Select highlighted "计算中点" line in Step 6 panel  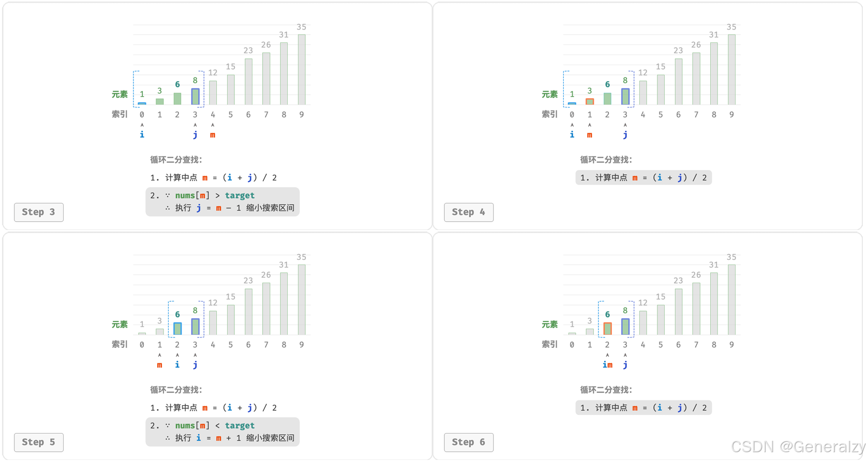pyautogui.click(x=643, y=408)
